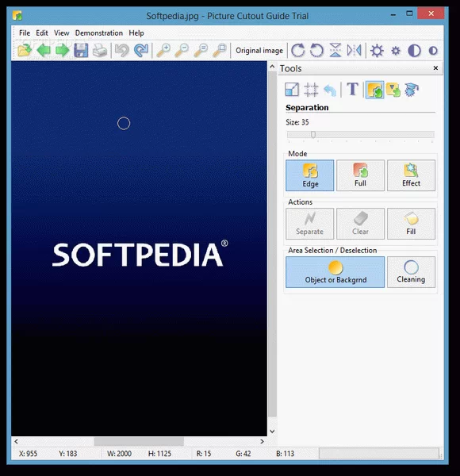Open the wizard graduation cap tool

click(x=412, y=90)
